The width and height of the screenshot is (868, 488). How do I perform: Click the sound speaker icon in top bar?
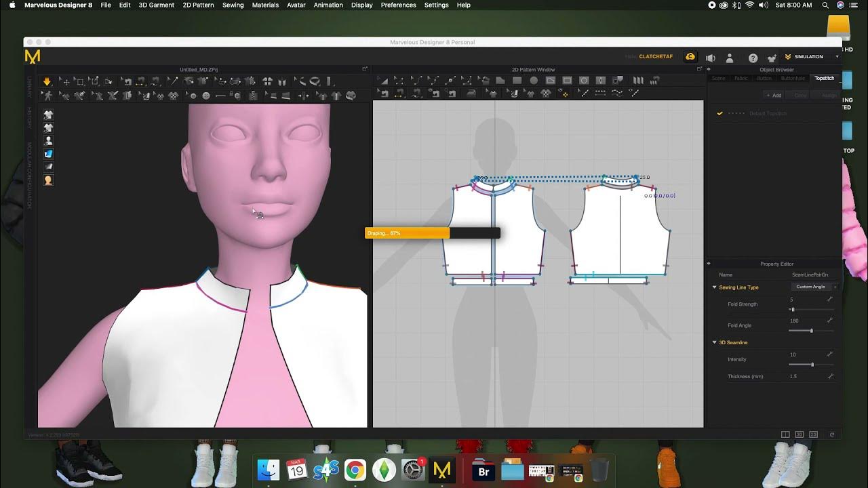pos(710,58)
